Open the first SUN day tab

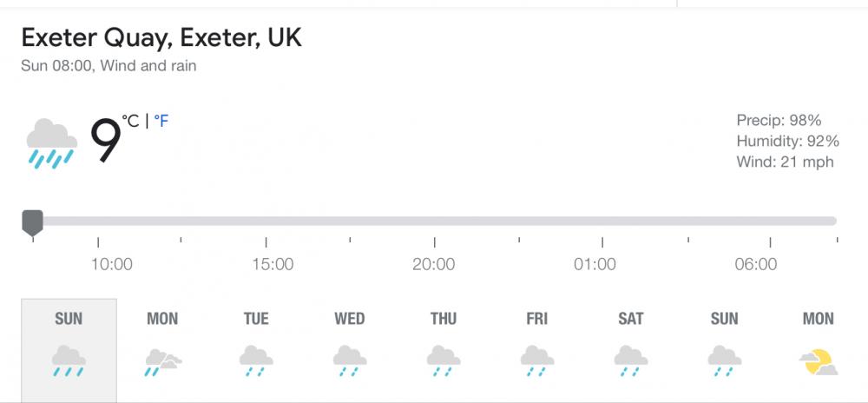(x=69, y=350)
